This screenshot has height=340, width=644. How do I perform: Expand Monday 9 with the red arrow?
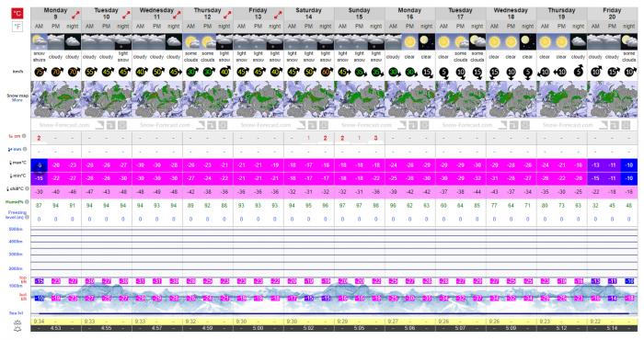(x=75, y=16)
